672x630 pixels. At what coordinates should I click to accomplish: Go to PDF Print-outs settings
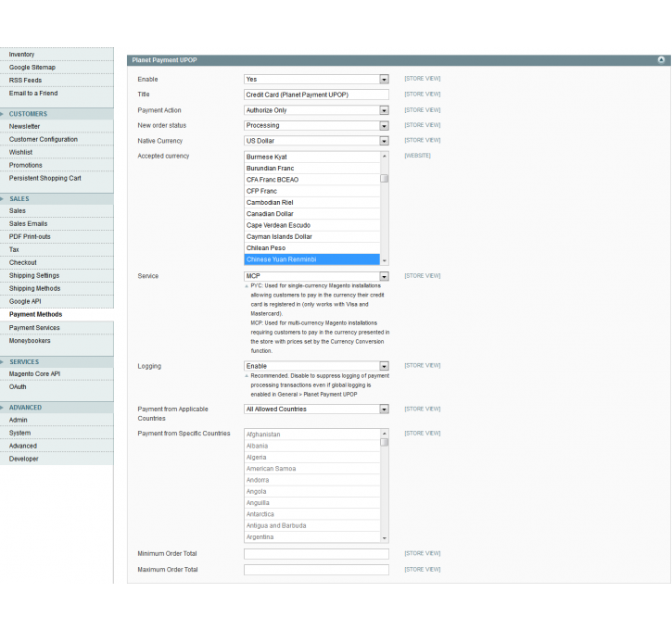coord(57,236)
